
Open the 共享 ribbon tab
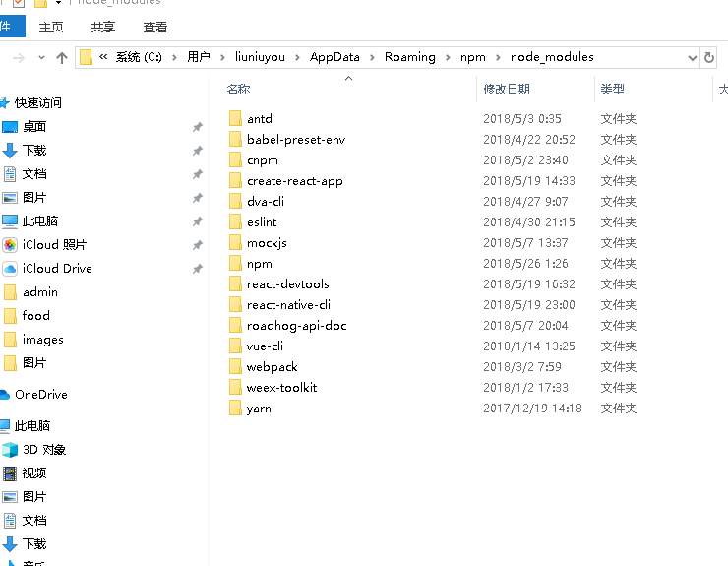tap(103, 27)
